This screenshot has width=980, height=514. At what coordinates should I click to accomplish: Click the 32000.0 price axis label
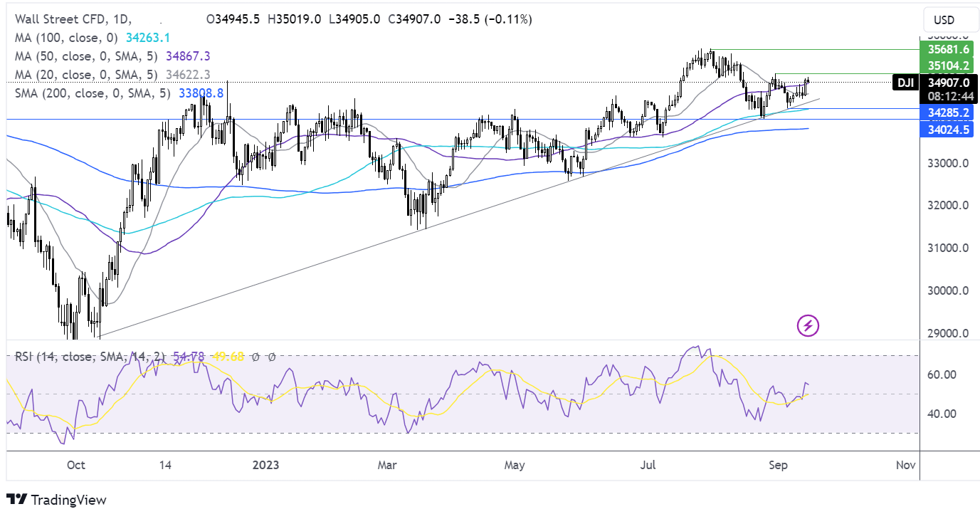pyautogui.click(x=948, y=206)
